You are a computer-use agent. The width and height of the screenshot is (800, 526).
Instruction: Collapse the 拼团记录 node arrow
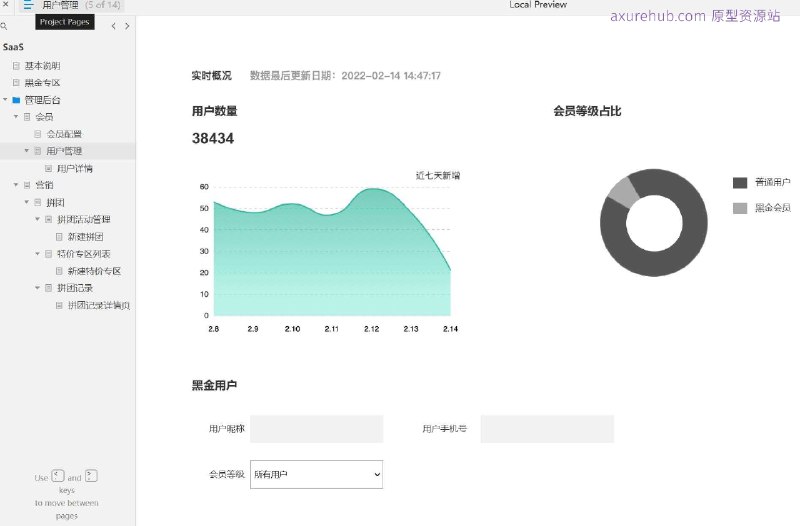click(37, 288)
